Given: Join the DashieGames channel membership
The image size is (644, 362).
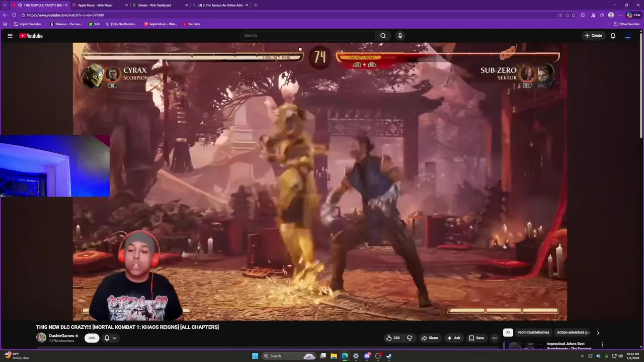Looking at the screenshot, I should (x=92, y=338).
